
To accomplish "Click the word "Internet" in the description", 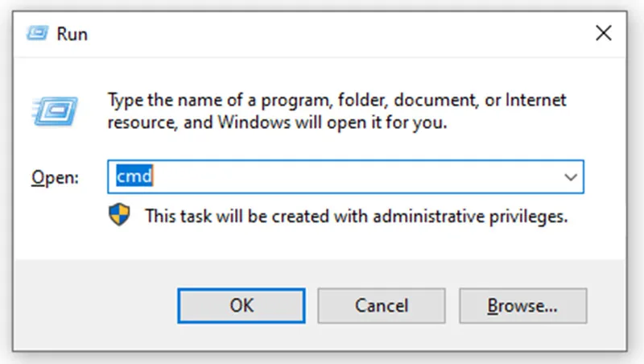I will tap(535, 100).
